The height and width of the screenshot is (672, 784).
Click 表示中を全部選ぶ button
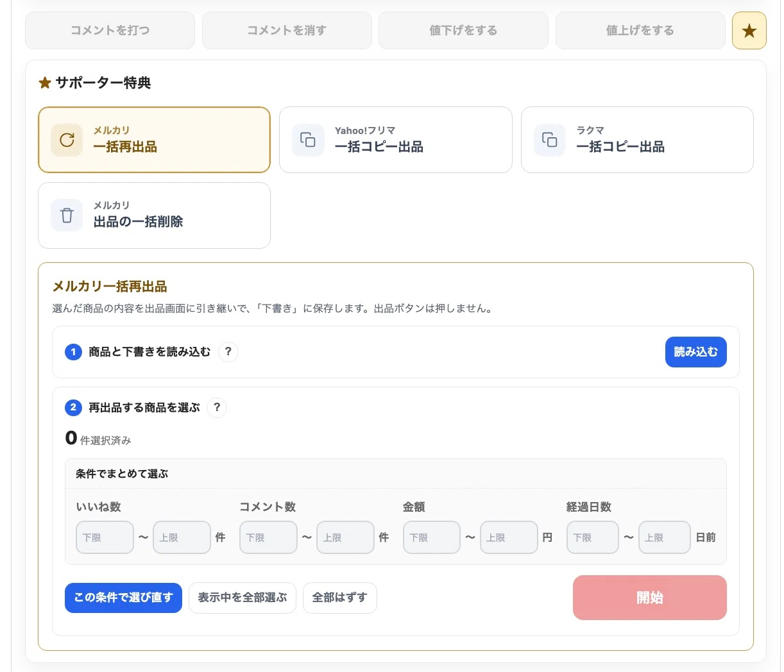(x=243, y=598)
